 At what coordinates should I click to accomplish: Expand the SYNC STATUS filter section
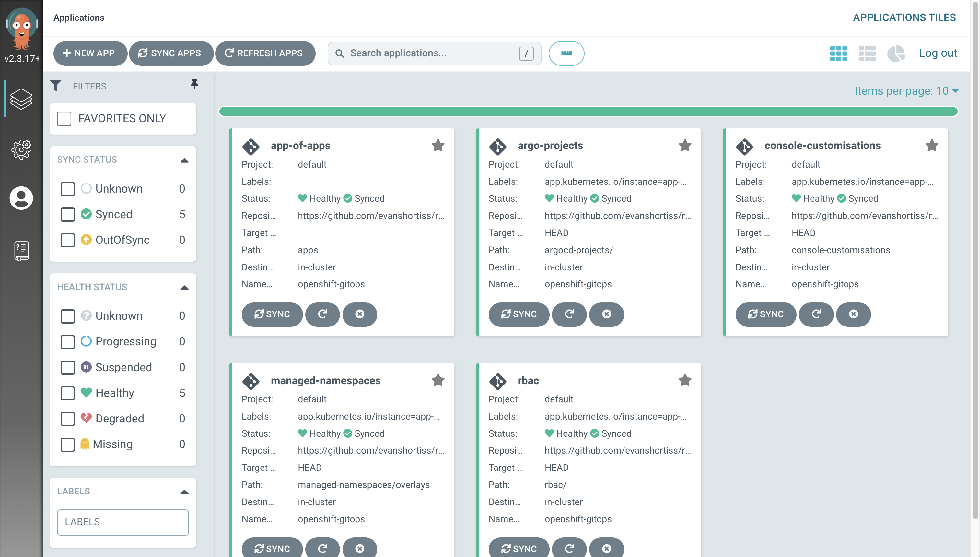(x=185, y=159)
